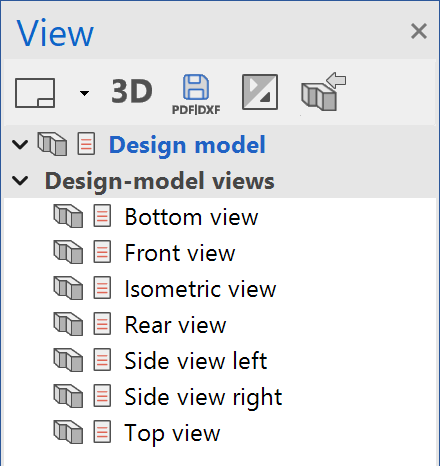
Task: Open the Side view left
Action: (x=196, y=361)
